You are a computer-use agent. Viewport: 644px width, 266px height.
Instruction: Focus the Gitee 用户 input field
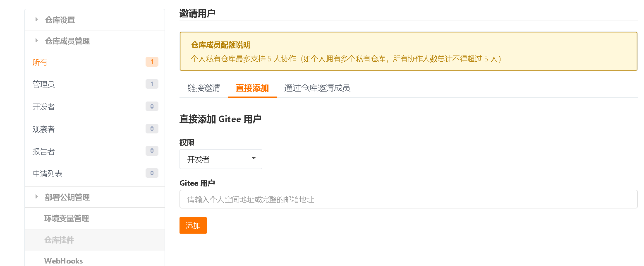pos(409,199)
